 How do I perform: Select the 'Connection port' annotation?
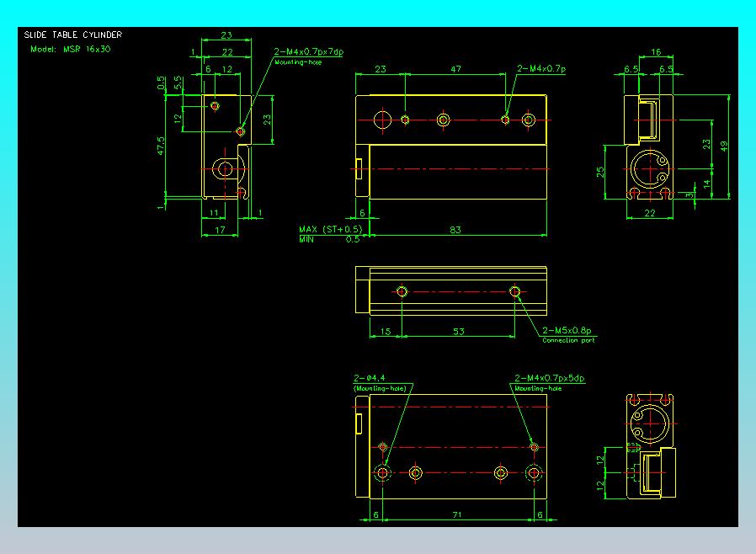point(568,340)
